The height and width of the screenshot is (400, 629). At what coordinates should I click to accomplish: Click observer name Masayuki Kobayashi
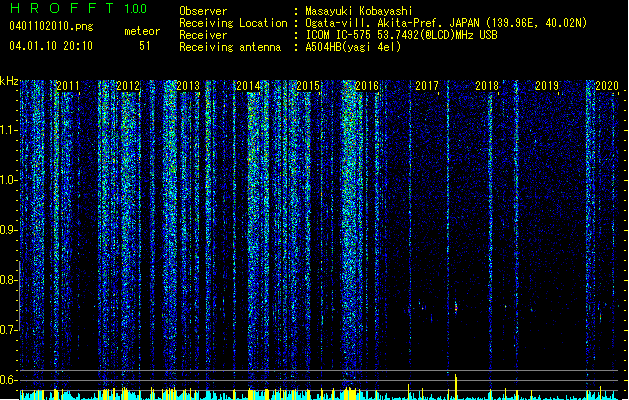click(359, 11)
